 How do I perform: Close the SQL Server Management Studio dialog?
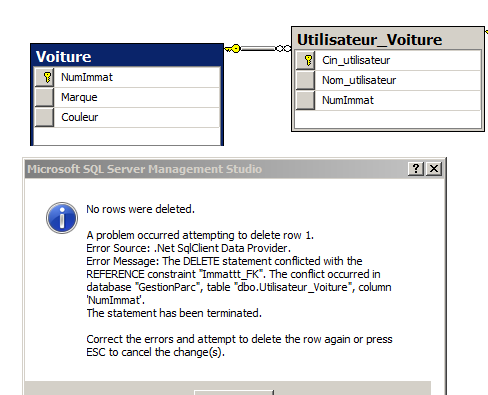(x=434, y=169)
